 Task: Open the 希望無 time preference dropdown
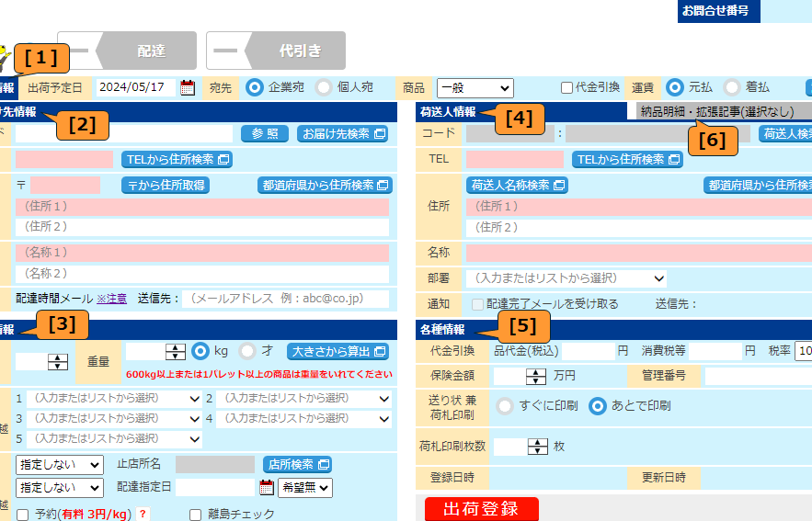coord(305,488)
